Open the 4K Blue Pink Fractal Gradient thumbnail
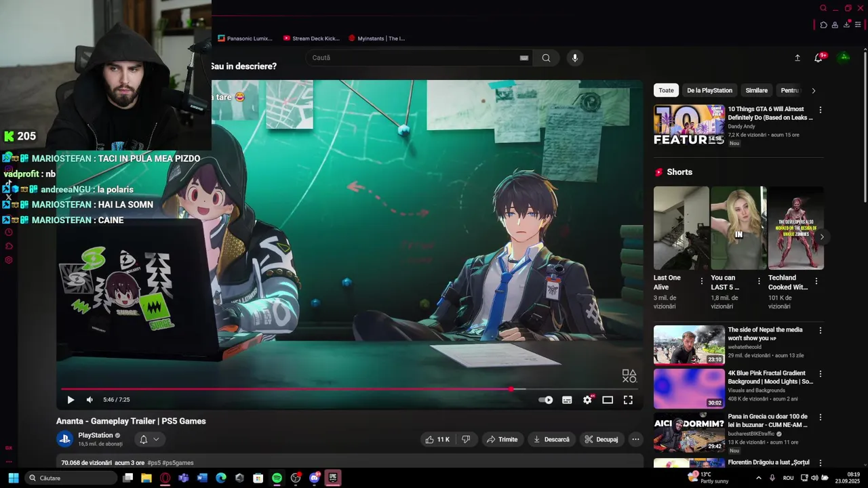 click(x=689, y=388)
